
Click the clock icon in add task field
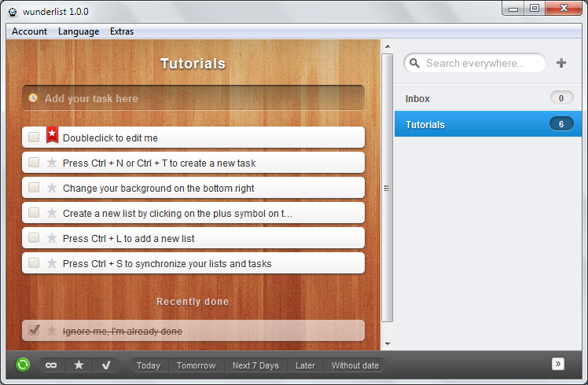tap(33, 98)
